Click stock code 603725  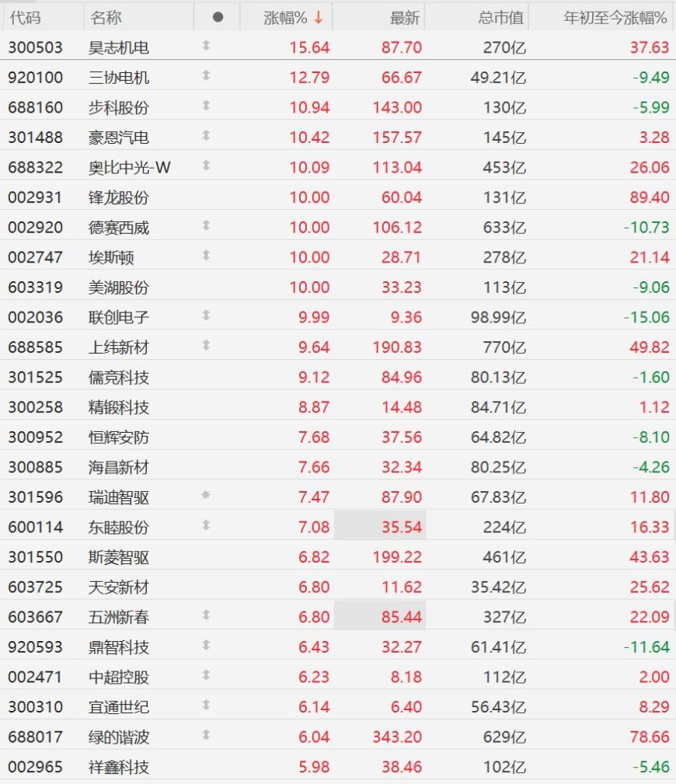36,587
